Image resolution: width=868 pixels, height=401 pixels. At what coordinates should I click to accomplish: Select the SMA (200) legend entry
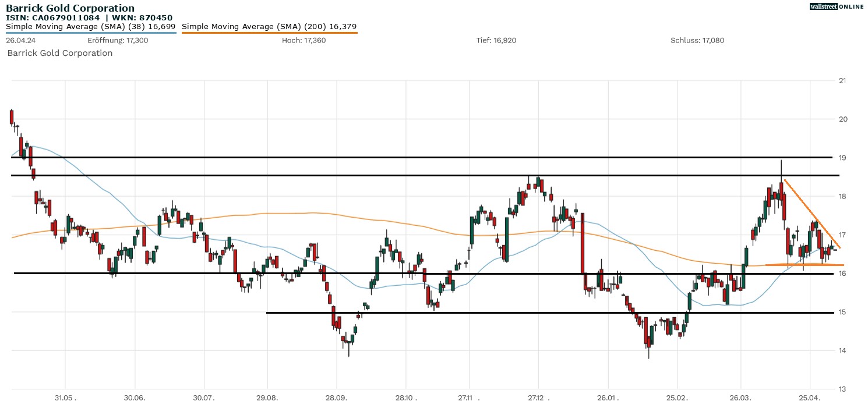(269, 26)
